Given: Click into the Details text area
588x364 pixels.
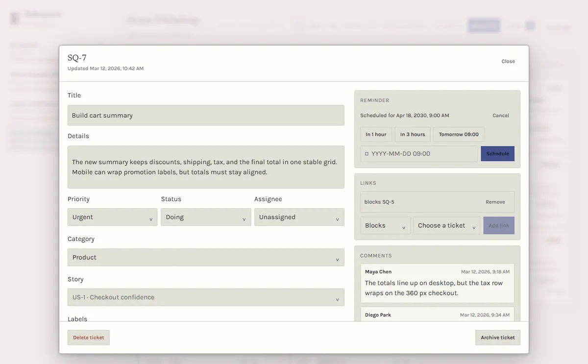Looking at the screenshot, I should coord(206,167).
